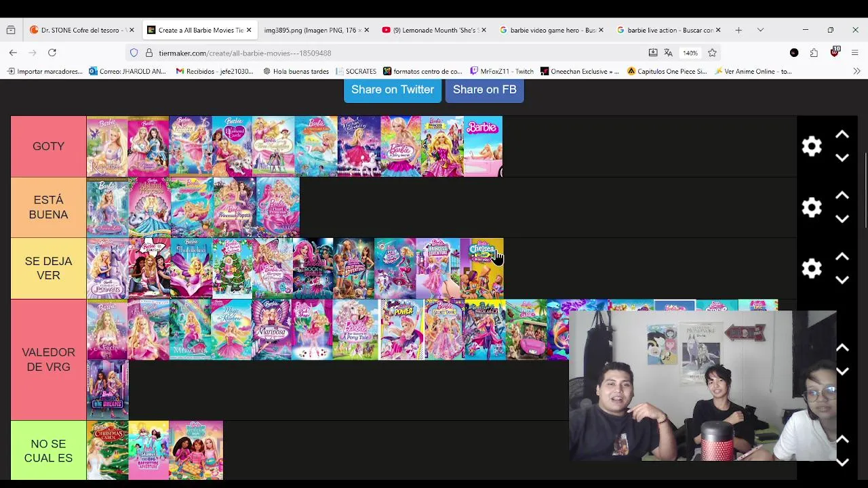868x488 pixels.
Task: Move ESTÁ BUENA tier up
Action: point(842,196)
